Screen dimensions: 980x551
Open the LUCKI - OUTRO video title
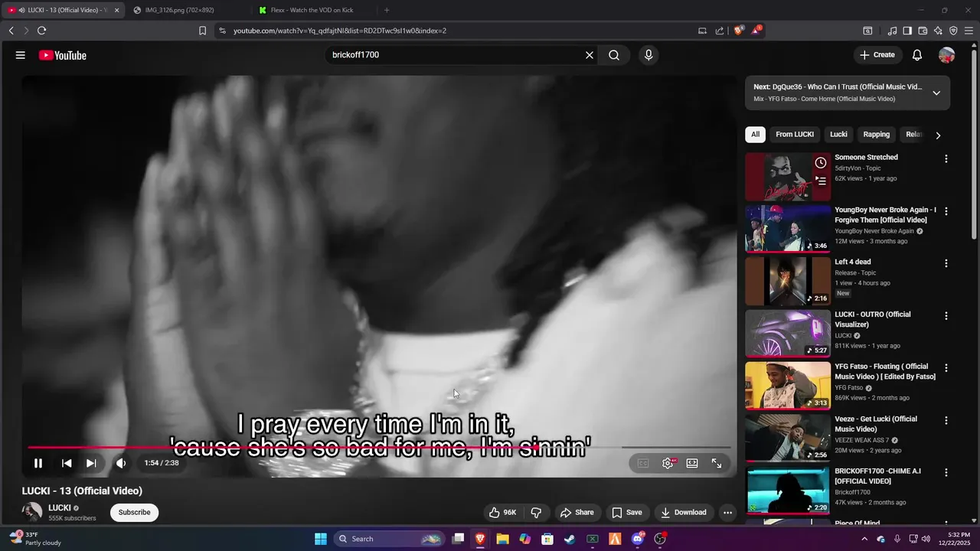coord(873,319)
